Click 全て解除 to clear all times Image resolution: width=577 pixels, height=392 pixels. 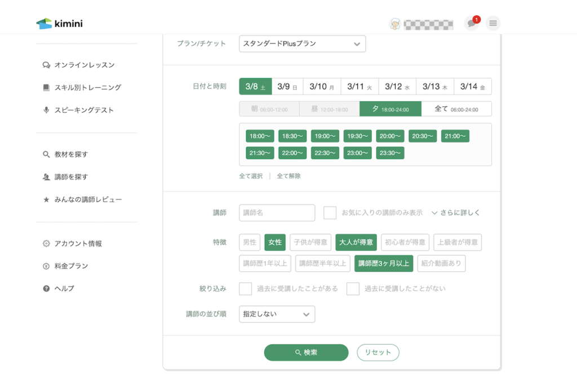click(289, 176)
